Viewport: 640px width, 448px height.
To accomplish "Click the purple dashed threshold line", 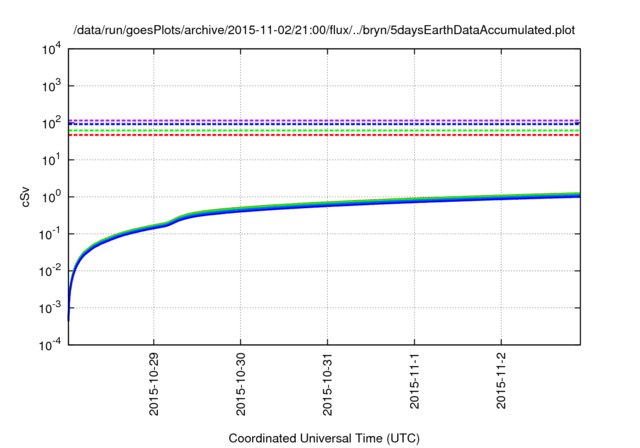I will point(324,120).
